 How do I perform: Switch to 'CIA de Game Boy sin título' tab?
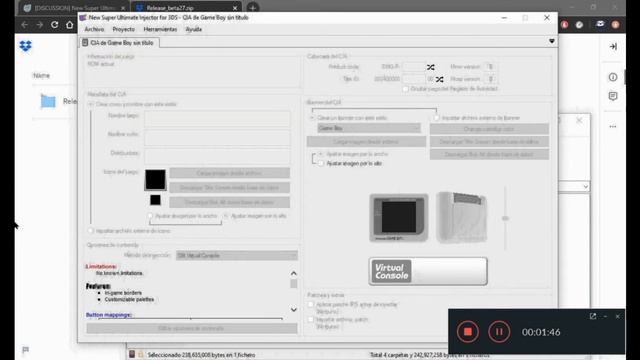click(118, 43)
